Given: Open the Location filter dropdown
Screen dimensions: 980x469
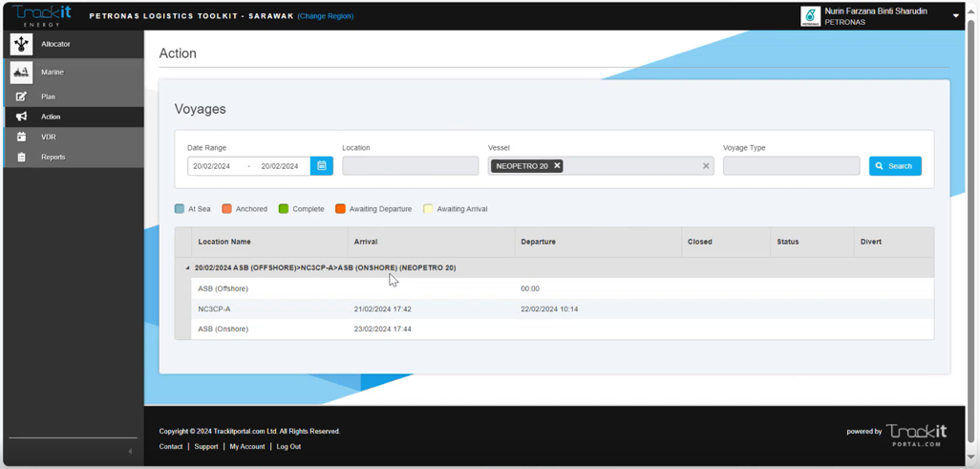Looking at the screenshot, I should point(410,165).
